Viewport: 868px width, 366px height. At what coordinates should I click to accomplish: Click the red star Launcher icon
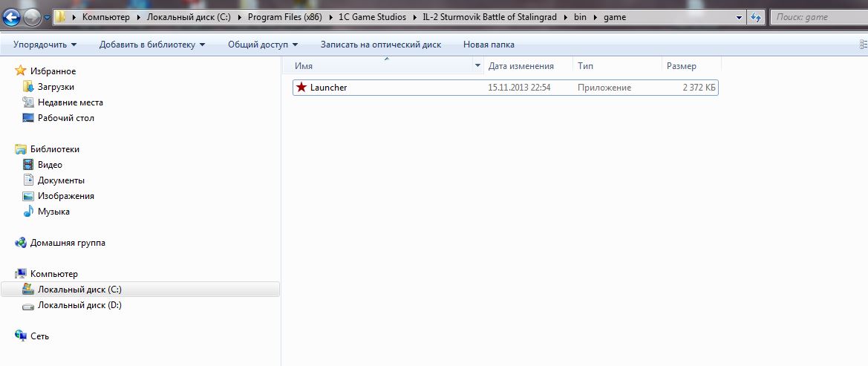(301, 87)
